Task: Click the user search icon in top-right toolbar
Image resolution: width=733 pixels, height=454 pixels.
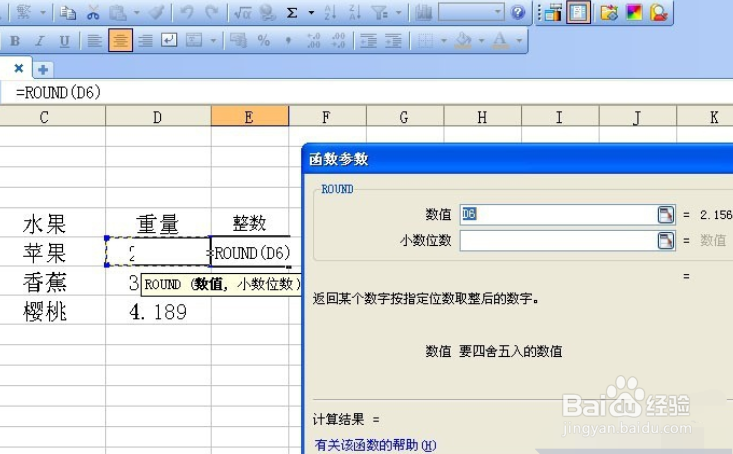Action: [659, 13]
